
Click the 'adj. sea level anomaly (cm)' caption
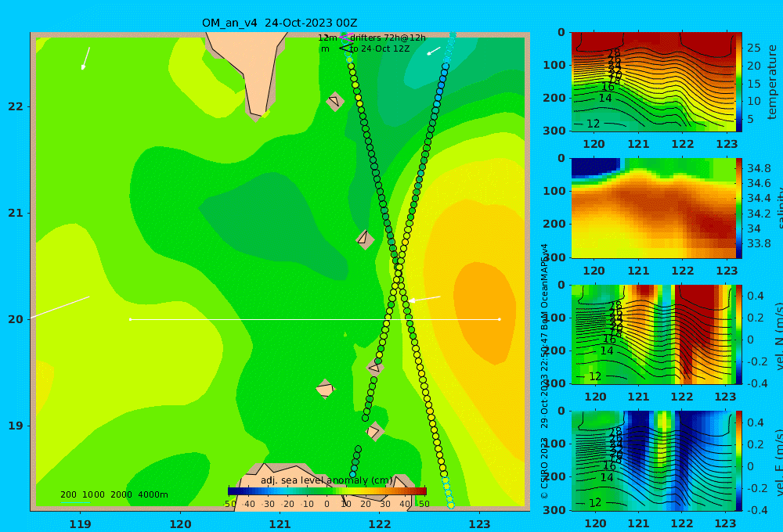[x=327, y=480]
